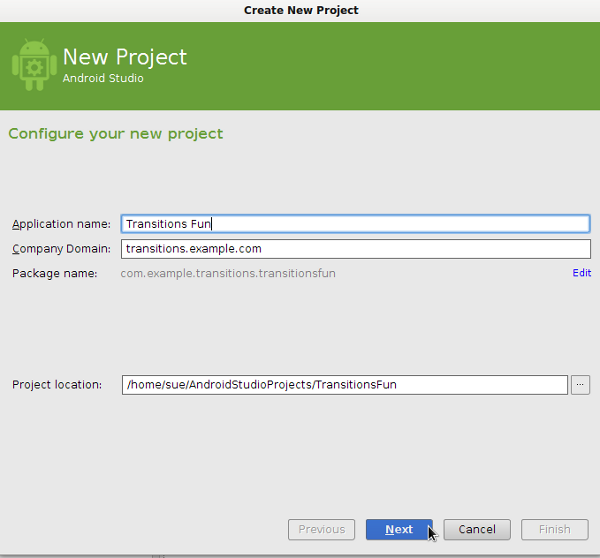
Task: Select the Project location path field
Action: click(x=344, y=385)
